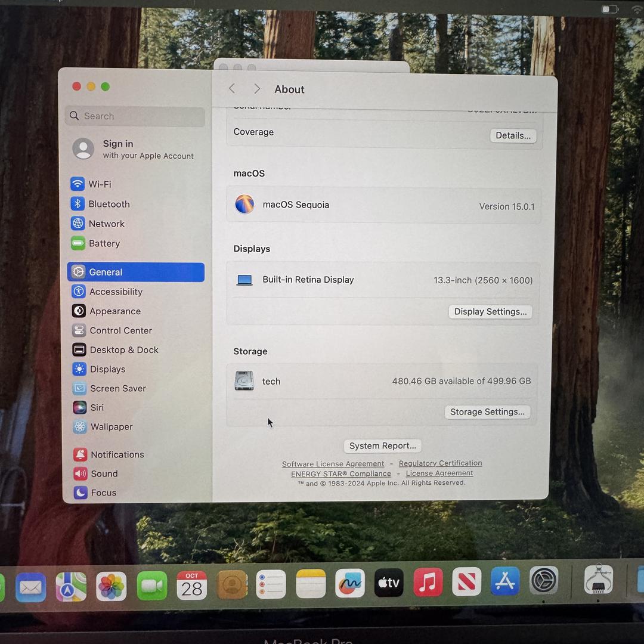The height and width of the screenshot is (644, 644).
Task: Open Maps from the Dock
Action: pos(71,587)
